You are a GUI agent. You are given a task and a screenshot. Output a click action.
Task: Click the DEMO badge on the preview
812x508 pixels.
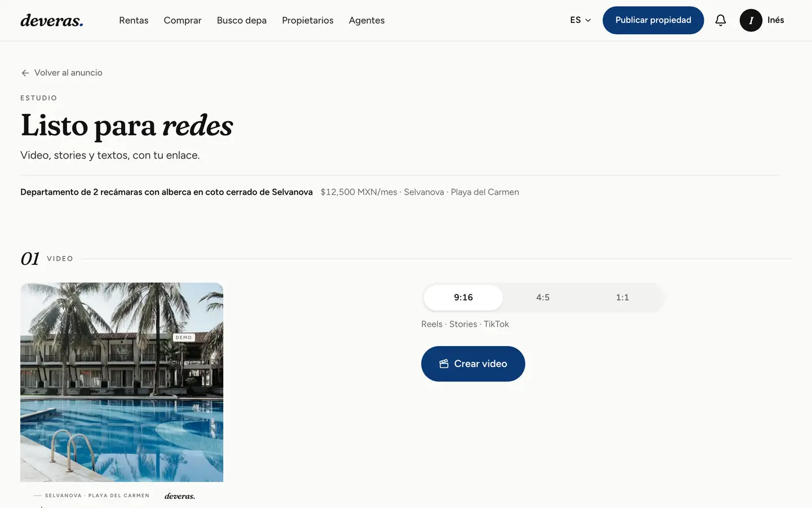tap(184, 338)
